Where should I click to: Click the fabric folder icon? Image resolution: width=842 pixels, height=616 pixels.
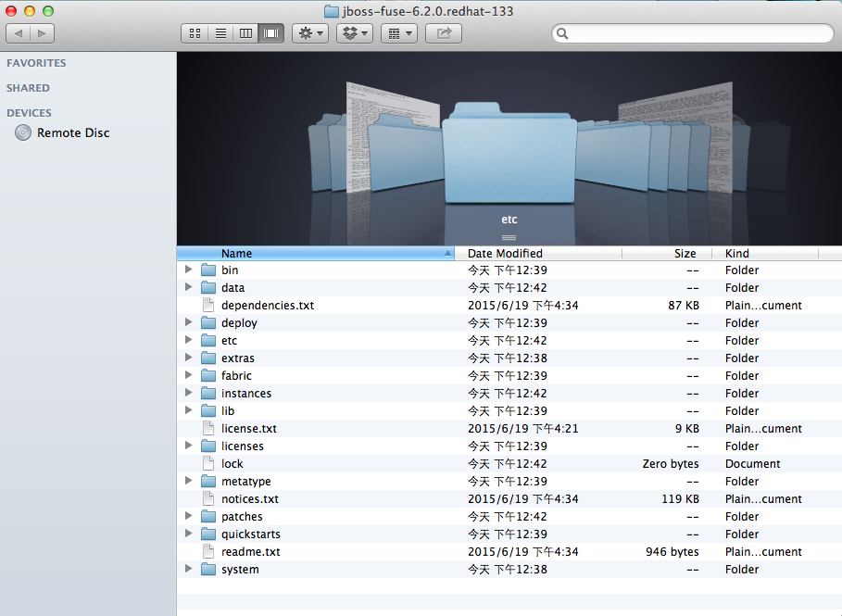(x=208, y=376)
